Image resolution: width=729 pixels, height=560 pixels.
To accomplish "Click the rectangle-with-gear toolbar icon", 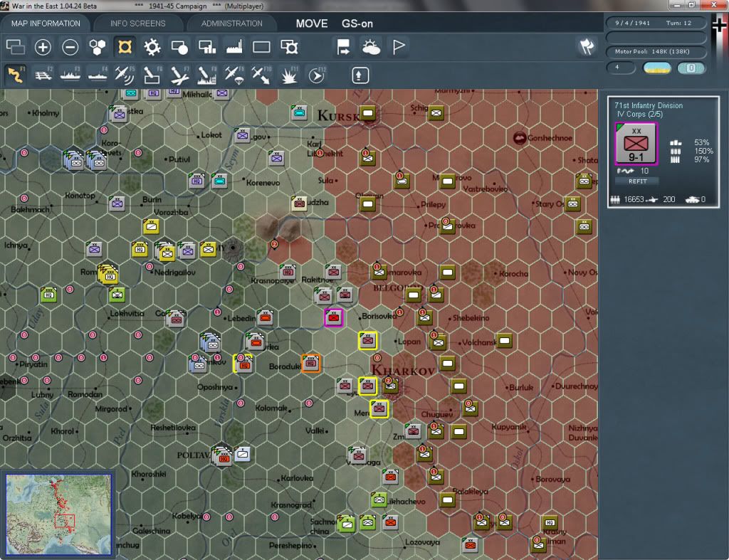I will 289,47.
